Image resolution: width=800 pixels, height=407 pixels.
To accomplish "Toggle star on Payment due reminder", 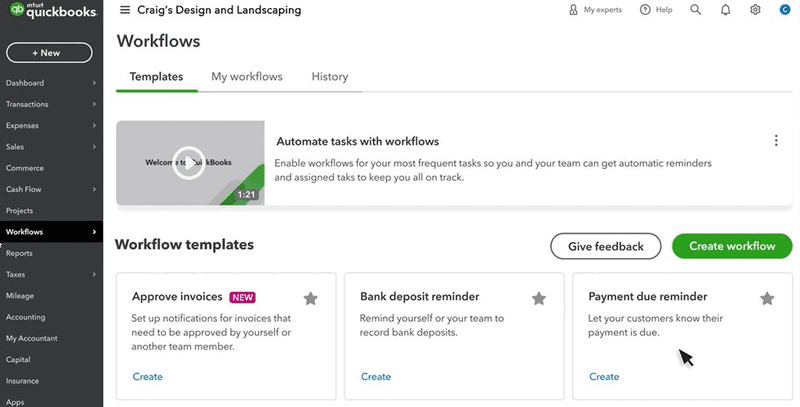I will pos(767,298).
